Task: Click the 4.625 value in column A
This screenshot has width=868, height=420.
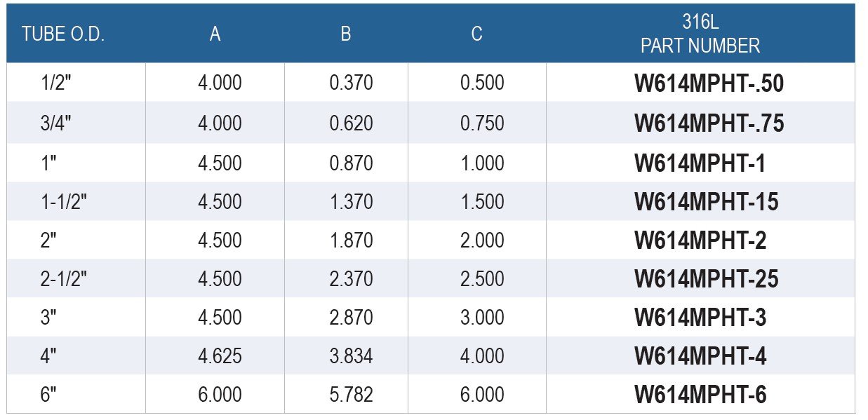Action: point(220,356)
